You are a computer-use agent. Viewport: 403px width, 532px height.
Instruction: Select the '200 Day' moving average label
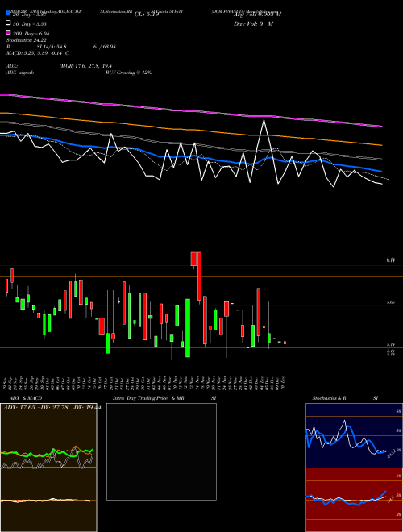click(31, 34)
